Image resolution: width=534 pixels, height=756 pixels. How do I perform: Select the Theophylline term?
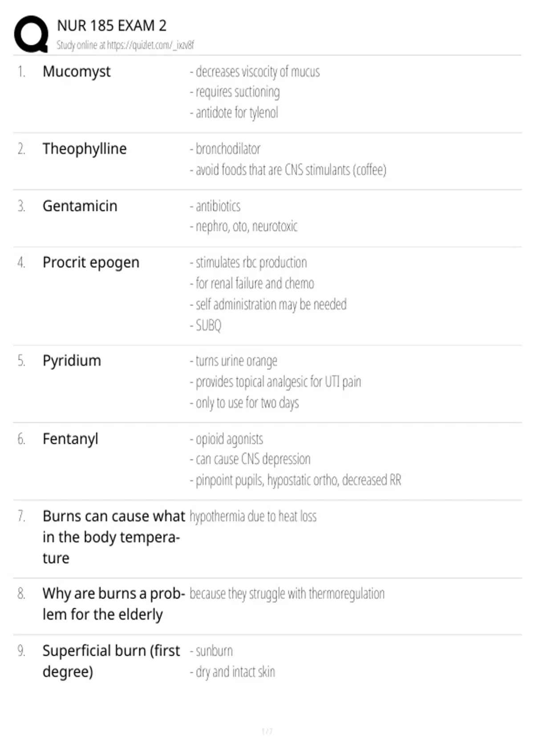[85, 149]
